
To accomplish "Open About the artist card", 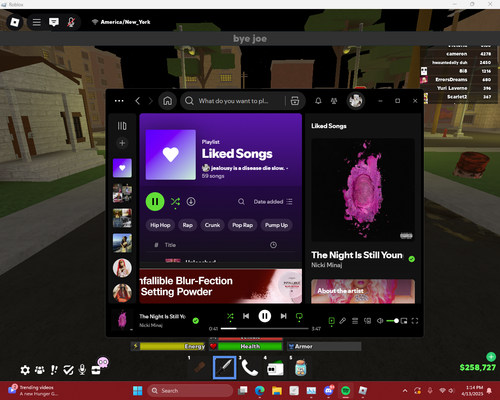I will click(363, 291).
